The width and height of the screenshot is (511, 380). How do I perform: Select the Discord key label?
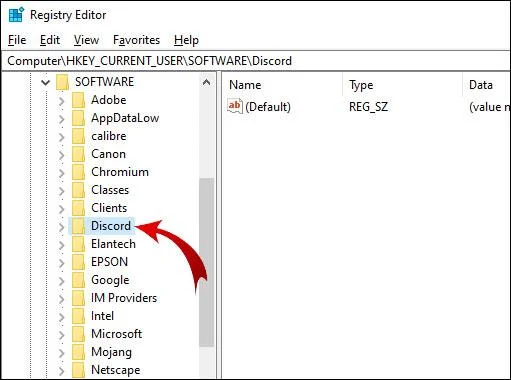tap(111, 226)
